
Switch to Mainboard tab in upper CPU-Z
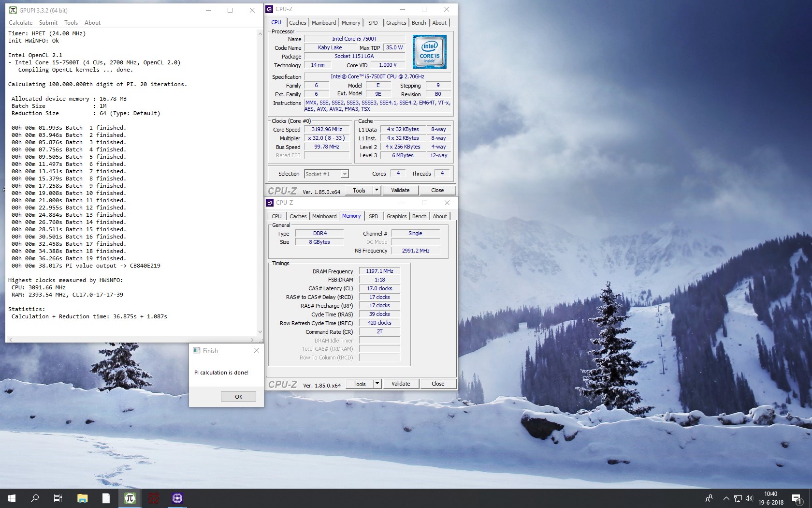324,23
